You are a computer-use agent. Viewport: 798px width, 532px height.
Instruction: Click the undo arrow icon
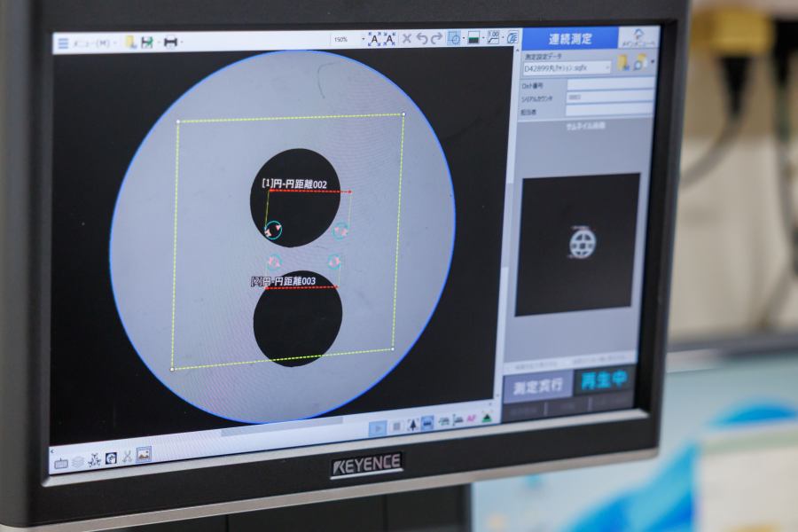[x=422, y=38]
